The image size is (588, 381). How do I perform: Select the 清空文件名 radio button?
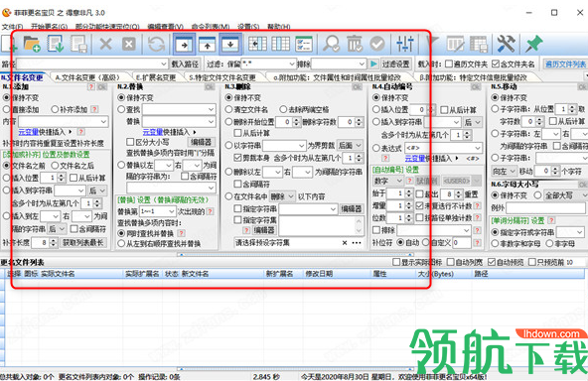click(228, 109)
